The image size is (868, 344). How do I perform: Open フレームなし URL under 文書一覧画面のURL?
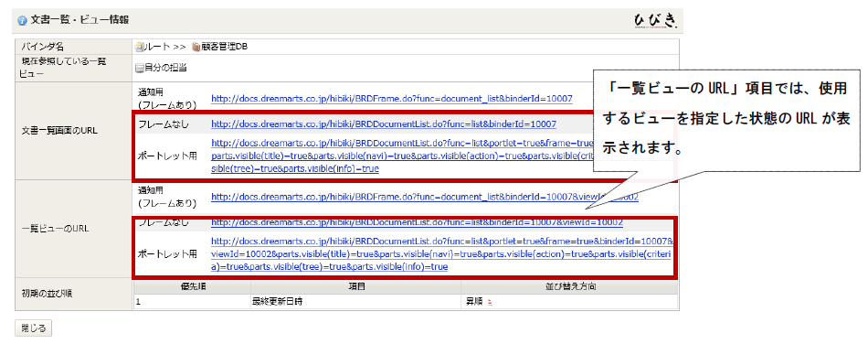tap(384, 124)
